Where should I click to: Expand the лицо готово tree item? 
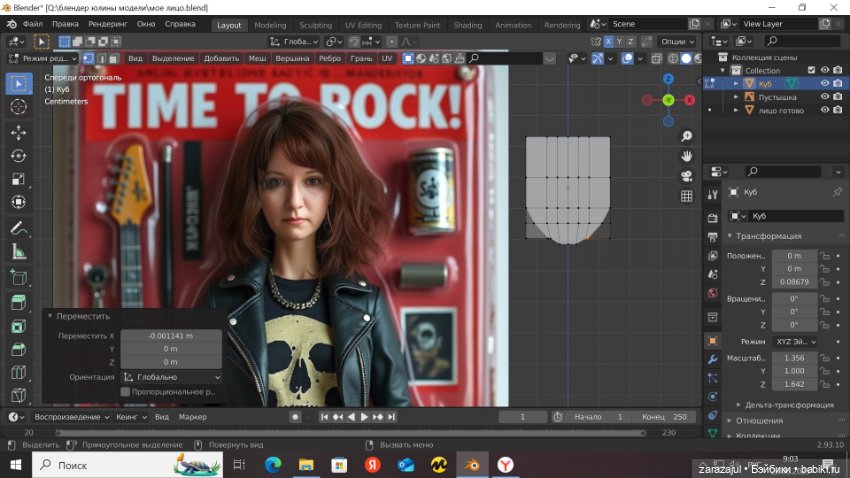click(x=736, y=110)
